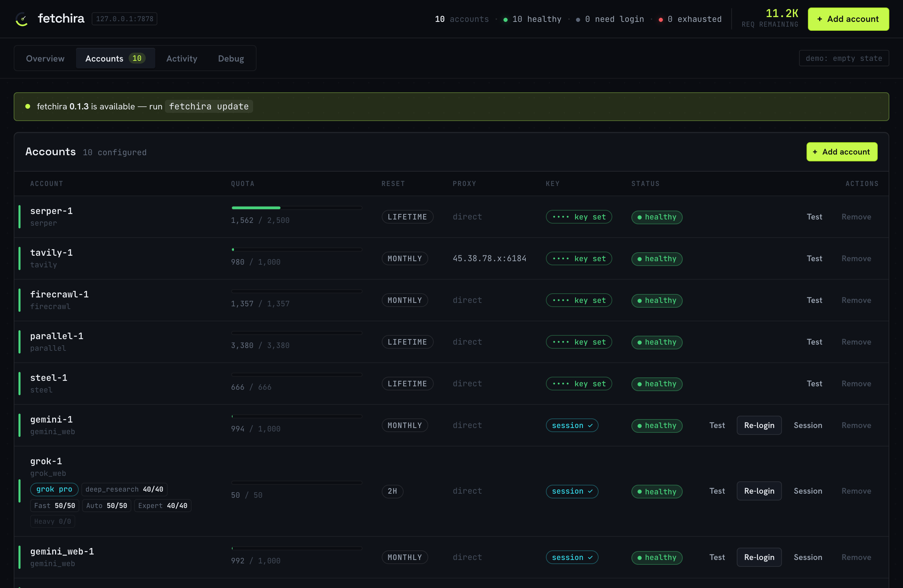This screenshot has width=903, height=588.
Task: Click the session badge for grok-1
Action: point(572,491)
